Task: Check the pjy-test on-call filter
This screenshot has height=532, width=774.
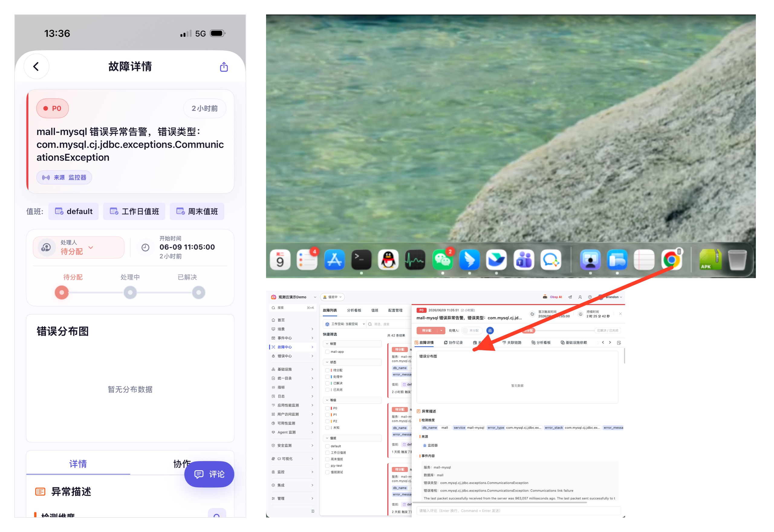Action: click(x=327, y=466)
